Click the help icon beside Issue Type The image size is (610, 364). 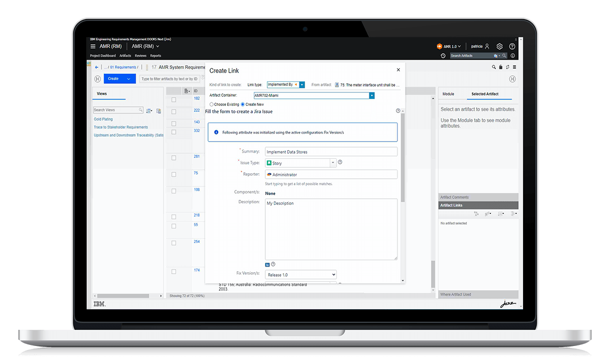coord(340,162)
